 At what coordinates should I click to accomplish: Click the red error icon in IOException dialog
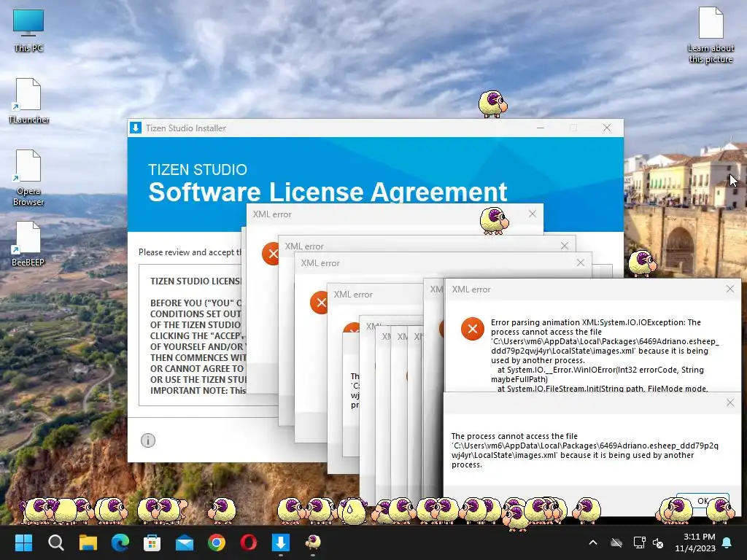(472, 329)
